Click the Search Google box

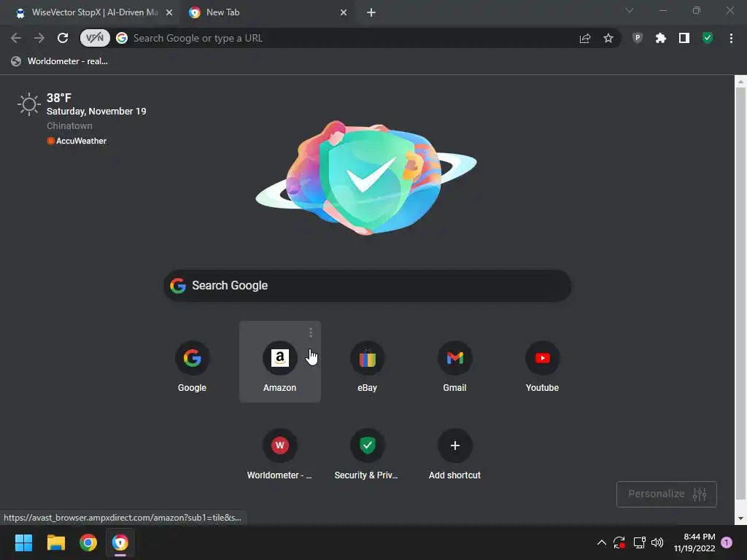pyautogui.click(x=368, y=286)
